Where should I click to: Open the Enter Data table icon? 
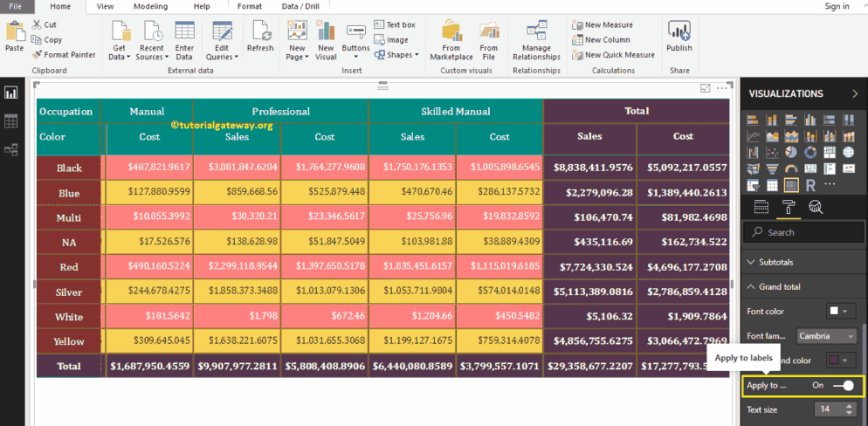pyautogui.click(x=184, y=40)
